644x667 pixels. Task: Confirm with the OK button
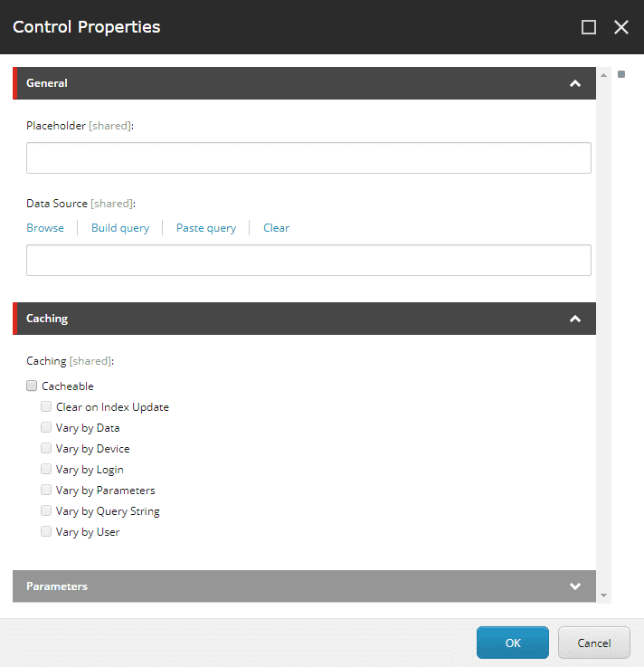pyautogui.click(x=513, y=643)
